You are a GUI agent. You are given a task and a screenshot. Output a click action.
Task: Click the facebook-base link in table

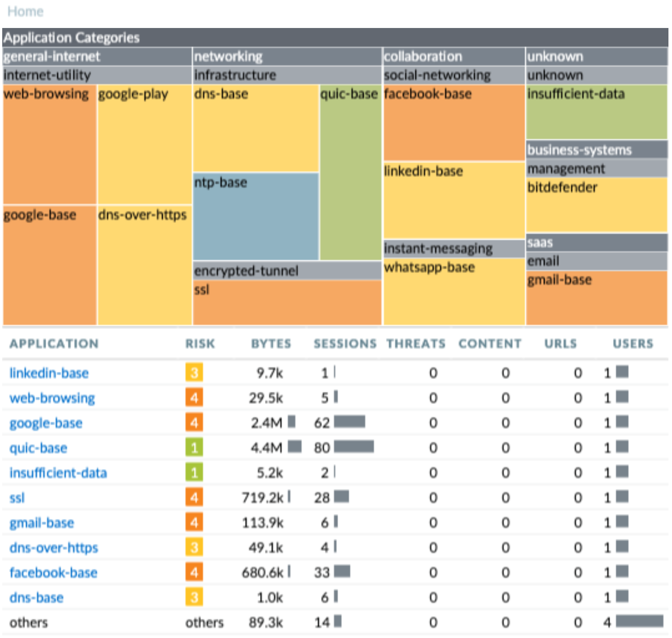click(x=53, y=572)
